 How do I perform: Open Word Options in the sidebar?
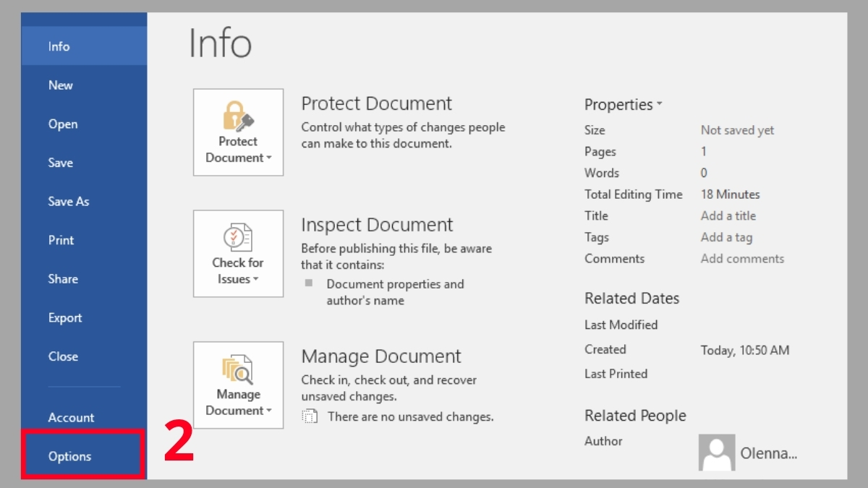(70, 456)
